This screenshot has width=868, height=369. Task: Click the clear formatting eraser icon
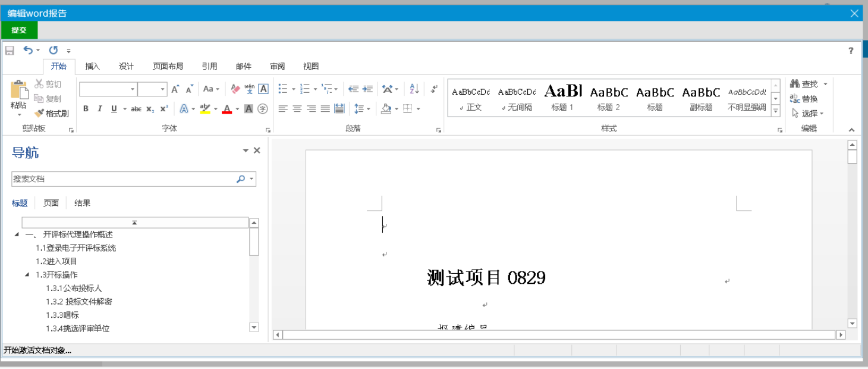pyautogui.click(x=235, y=89)
